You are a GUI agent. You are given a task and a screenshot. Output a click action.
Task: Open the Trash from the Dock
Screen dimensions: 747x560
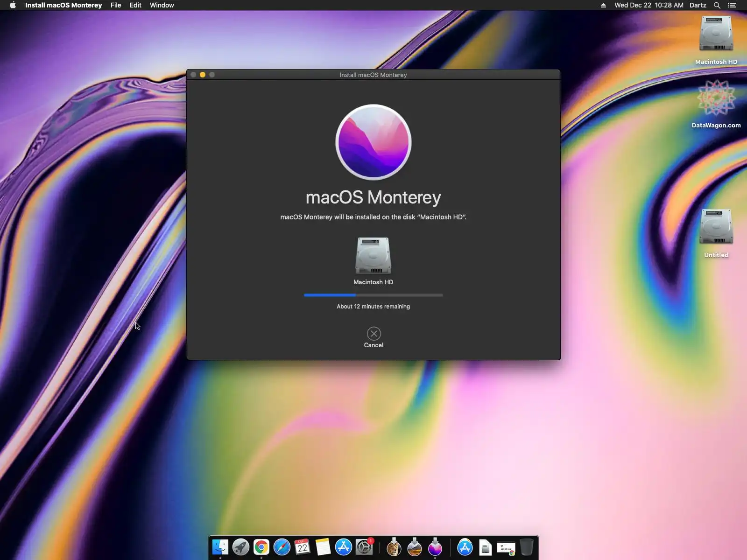click(527, 547)
